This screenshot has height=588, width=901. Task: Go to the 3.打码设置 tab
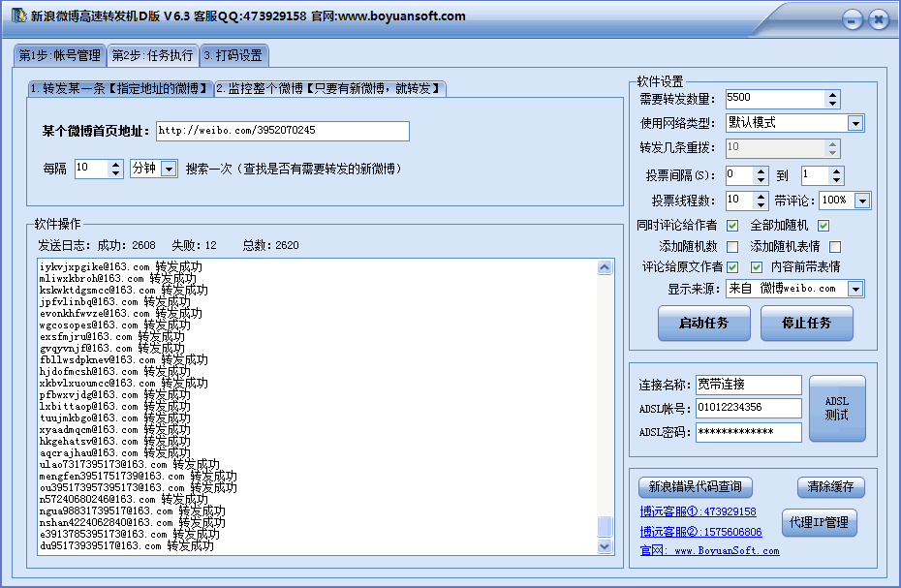pyautogui.click(x=233, y=55)
